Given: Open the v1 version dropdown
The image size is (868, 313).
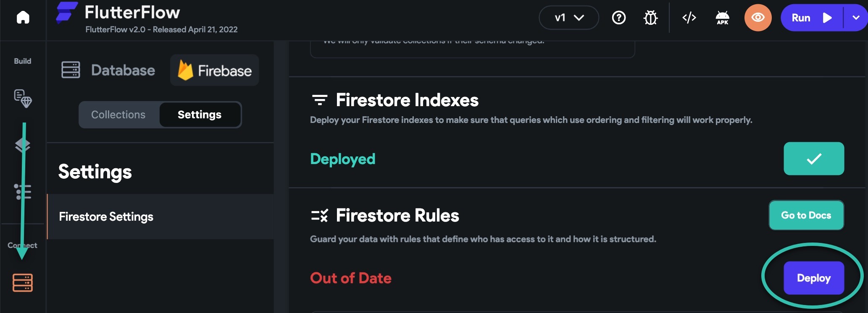Looking at the screenshot, I should pyautogui.click(x=569, y=18).
